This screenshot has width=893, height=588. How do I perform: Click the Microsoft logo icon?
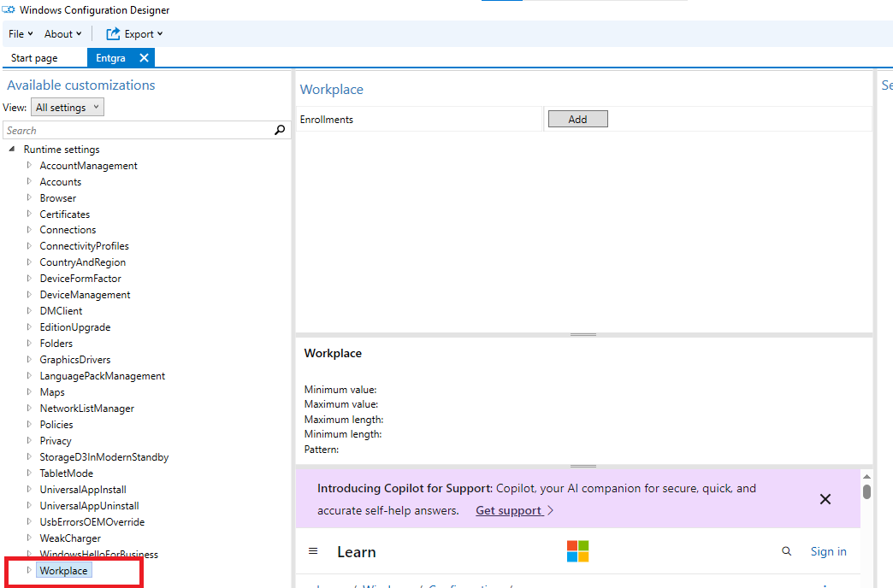(577, 551)
